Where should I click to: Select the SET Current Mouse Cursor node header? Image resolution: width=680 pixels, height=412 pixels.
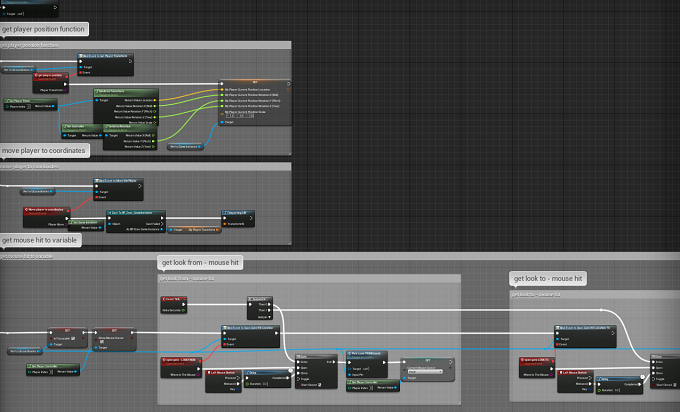[428, 360]
